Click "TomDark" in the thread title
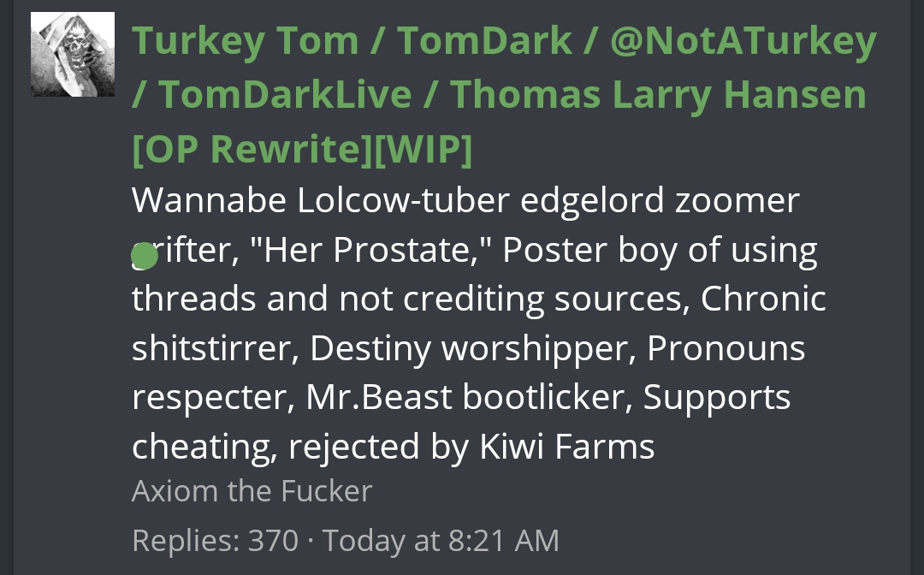 point(485,41)
